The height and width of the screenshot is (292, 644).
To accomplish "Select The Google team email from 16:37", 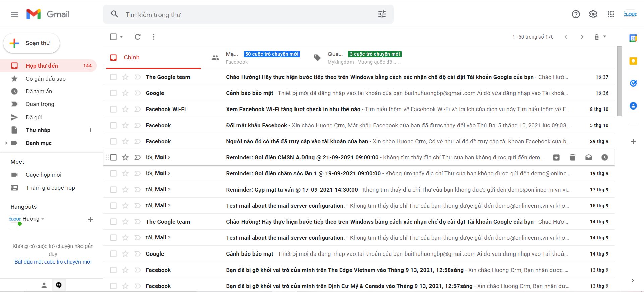I will [113, 77].
